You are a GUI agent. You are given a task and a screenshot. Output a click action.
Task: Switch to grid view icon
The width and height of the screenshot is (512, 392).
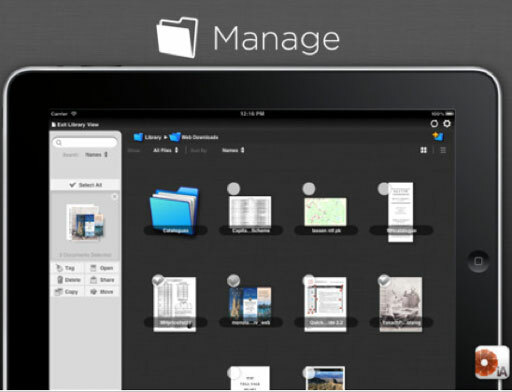423,150
